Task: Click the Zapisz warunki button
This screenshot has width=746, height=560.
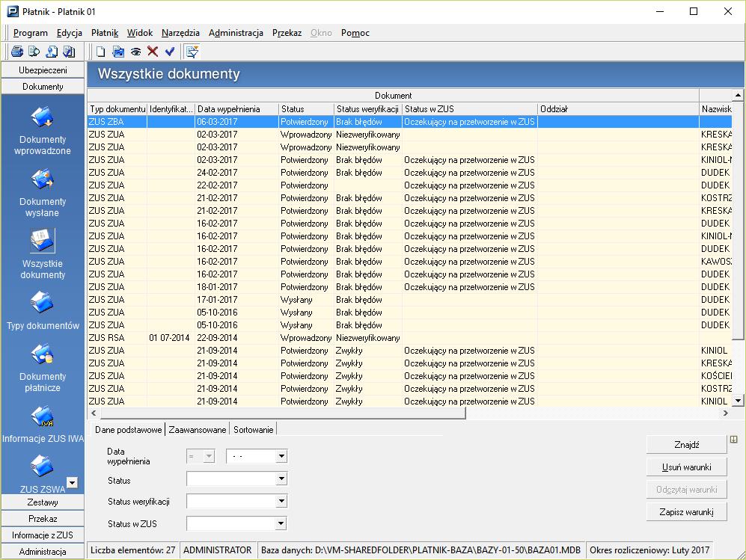Action: [x=687, y=512]
